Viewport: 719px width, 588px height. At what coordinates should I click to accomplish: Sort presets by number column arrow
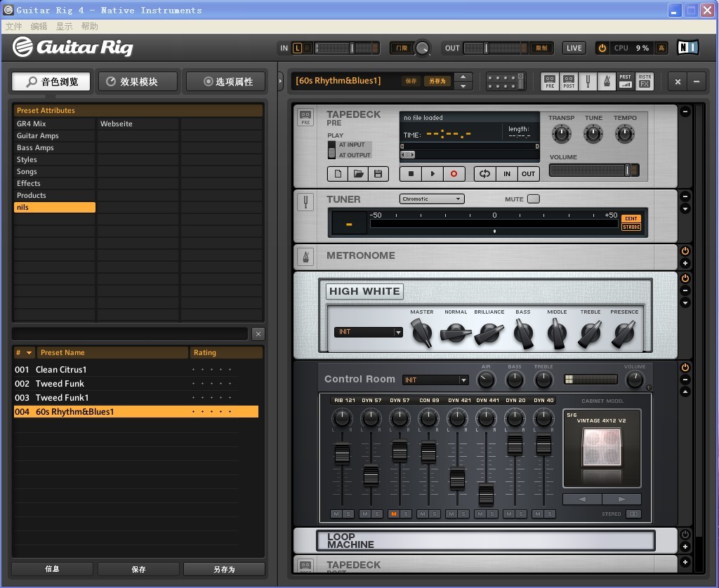[x=29, y=352]
